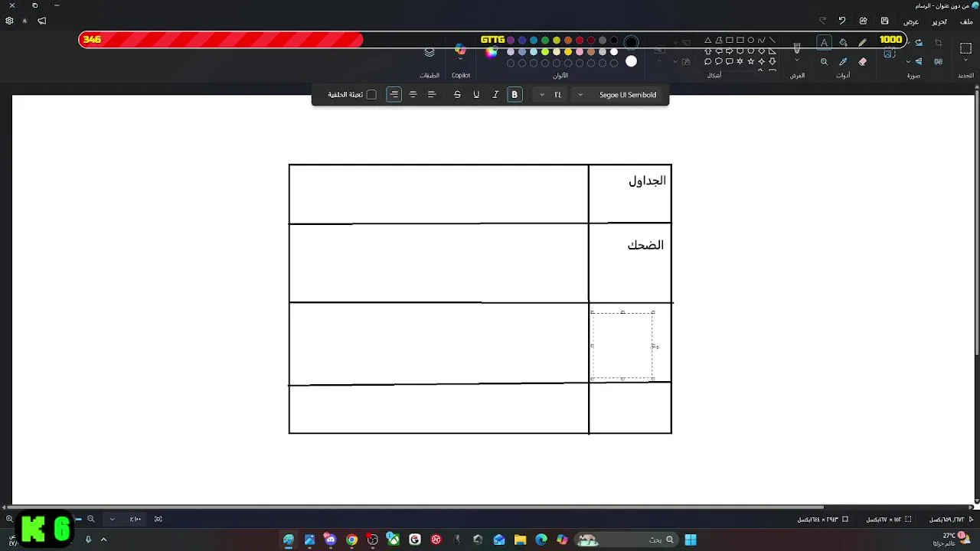
Task: Open File Explorer from the taskbar
Action: tap(520, 540)
